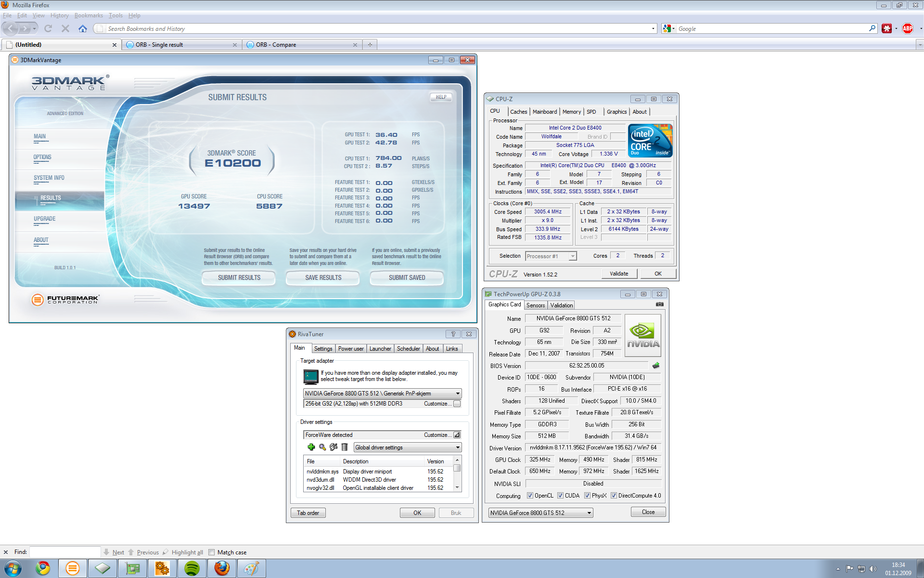Click the RivaTuner help question mark button
Viewport: 924px width, 578px height.
(x=453, y=334)
